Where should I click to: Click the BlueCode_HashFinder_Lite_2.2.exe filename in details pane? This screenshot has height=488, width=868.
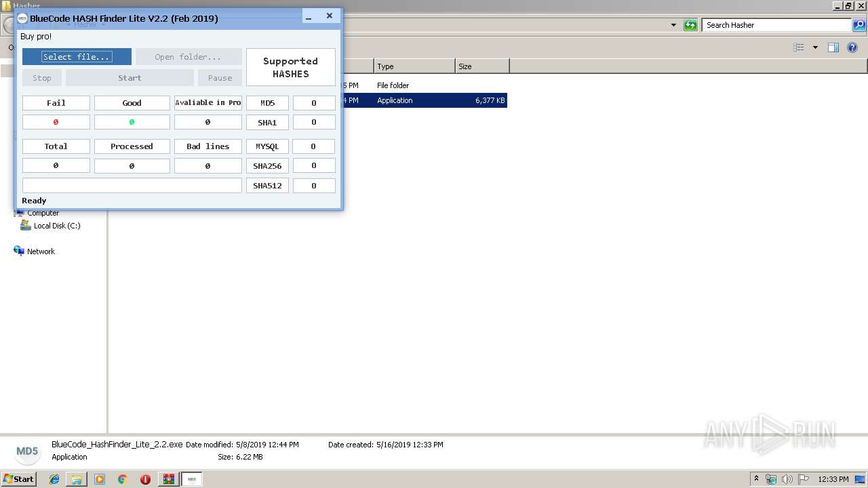(117, 445)
